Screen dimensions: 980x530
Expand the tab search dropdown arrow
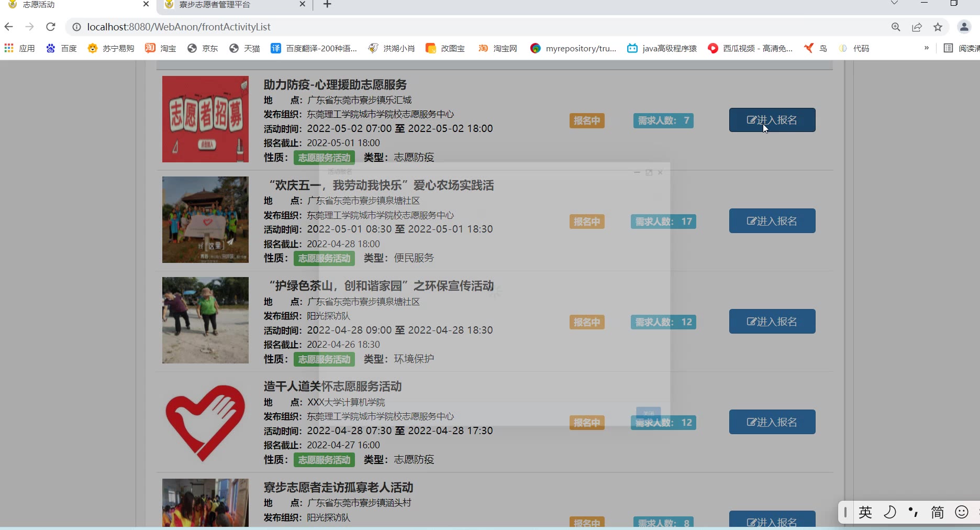894,3
